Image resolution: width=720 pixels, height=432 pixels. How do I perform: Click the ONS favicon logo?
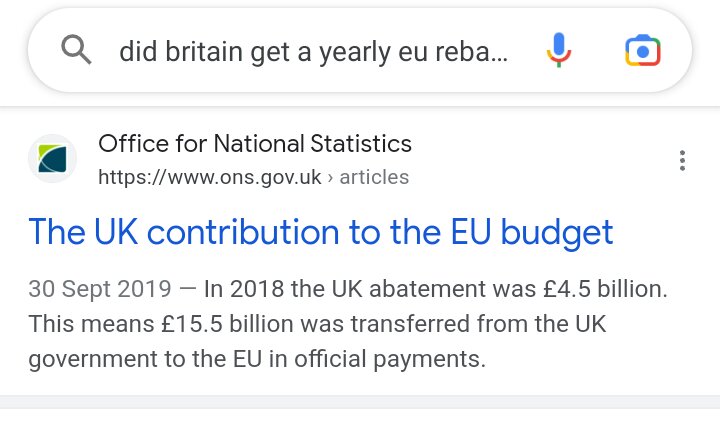coord(52,159)
